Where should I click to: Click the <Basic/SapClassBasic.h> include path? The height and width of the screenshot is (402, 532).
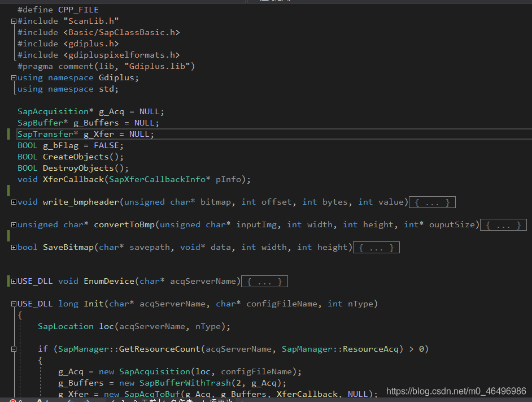coord(121,32)
